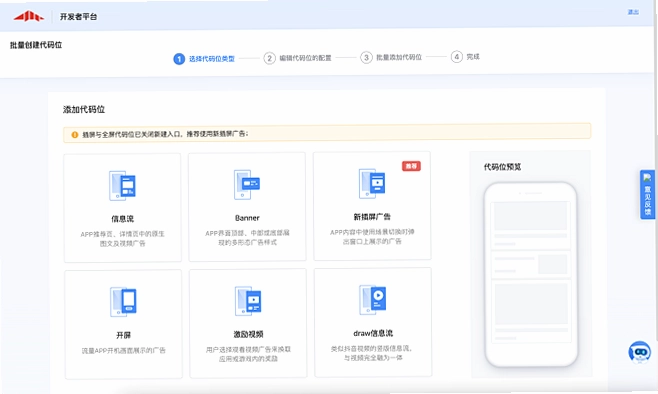
Task: Click the 开屏 card title
Action: [x=123, y=335]
